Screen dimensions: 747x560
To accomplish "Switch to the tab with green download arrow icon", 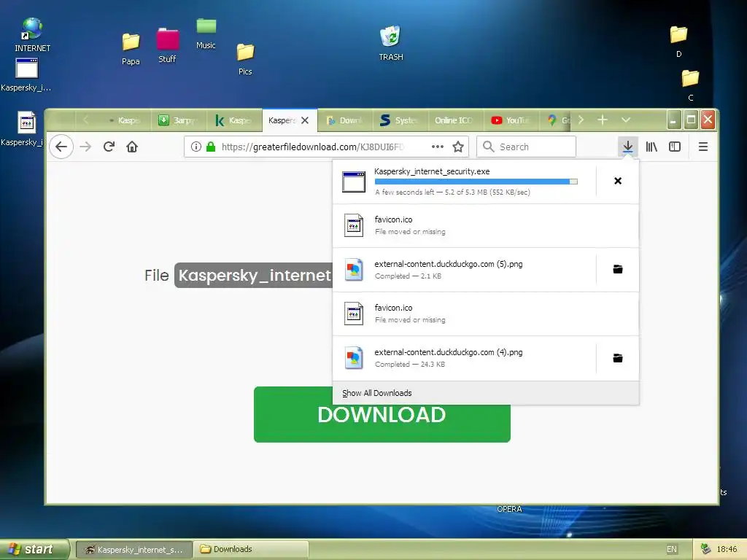I will [179, 120].
